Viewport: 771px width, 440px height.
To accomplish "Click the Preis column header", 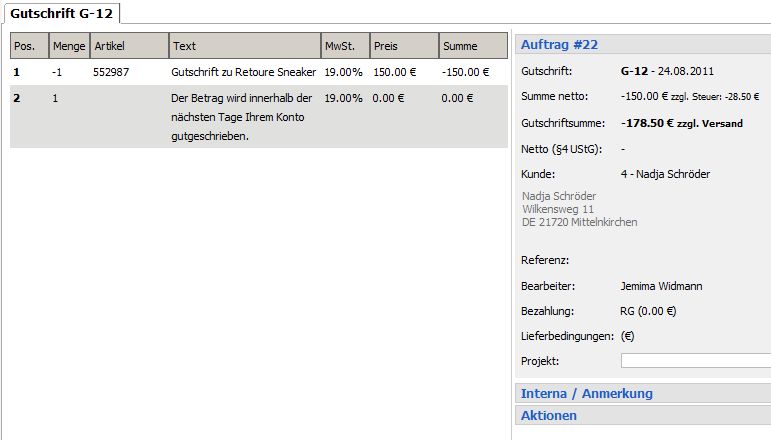I will tap(404, 46).
